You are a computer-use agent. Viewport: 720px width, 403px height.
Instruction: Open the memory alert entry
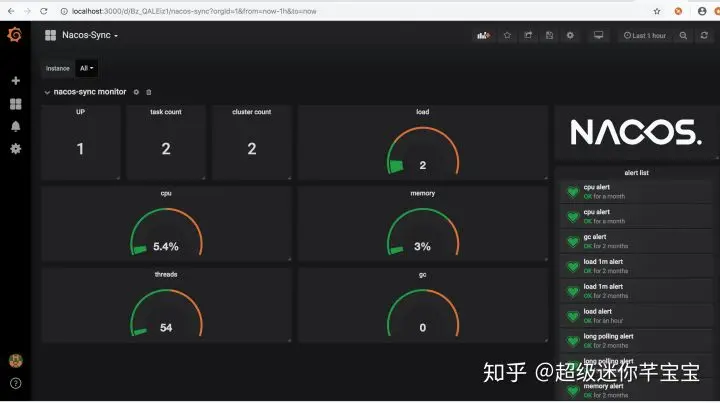(x=636, y=391)
